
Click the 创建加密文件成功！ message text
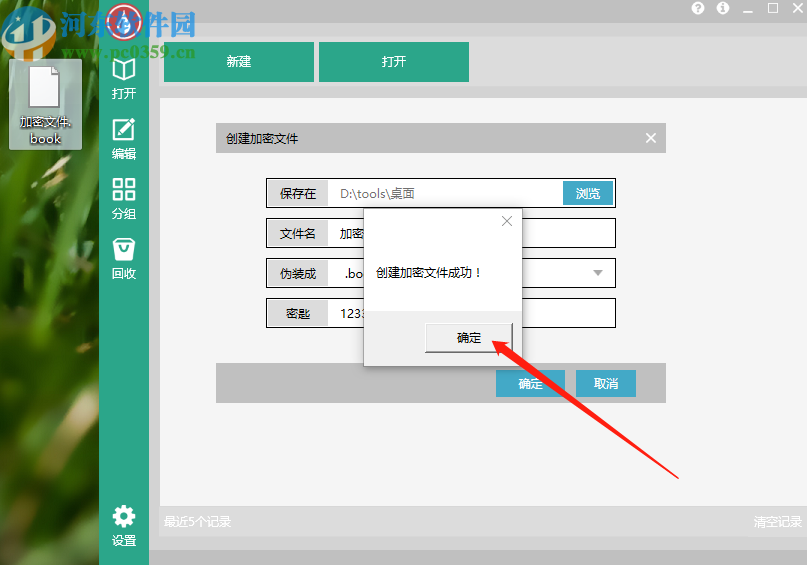(x=428, y=273)
